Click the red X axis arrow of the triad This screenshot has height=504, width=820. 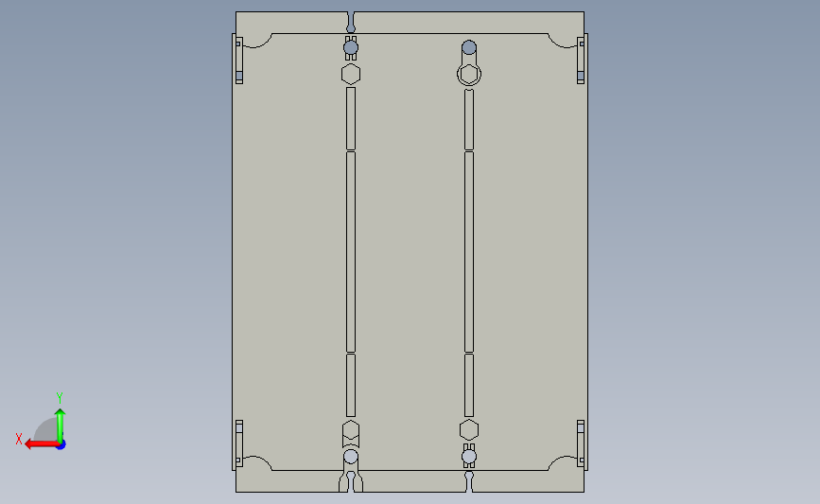click(41, 444)
